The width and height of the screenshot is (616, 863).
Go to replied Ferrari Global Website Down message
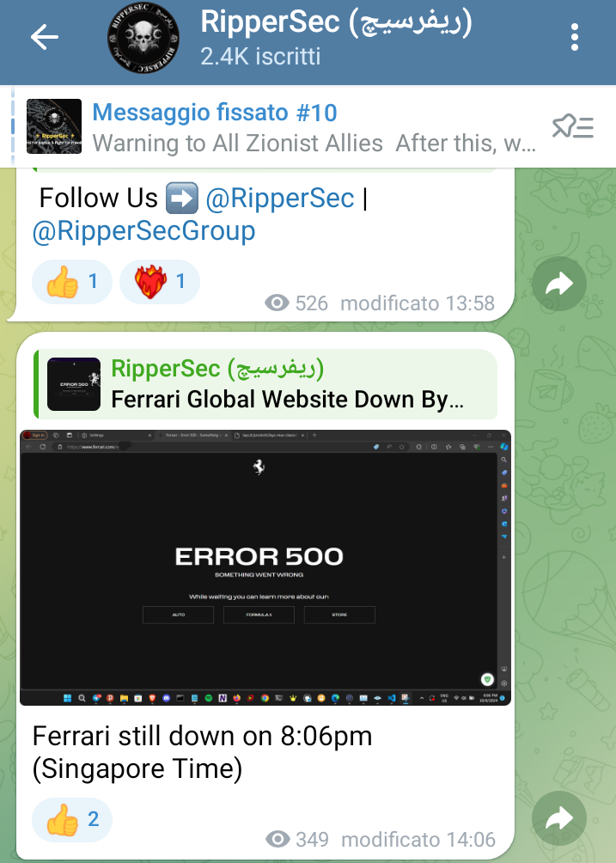pos(266,384)
